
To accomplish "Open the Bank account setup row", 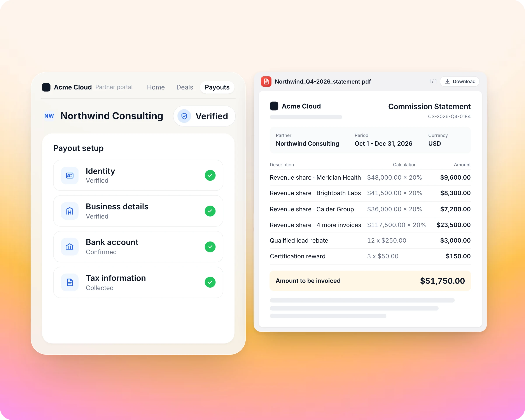I will (138, 247).
